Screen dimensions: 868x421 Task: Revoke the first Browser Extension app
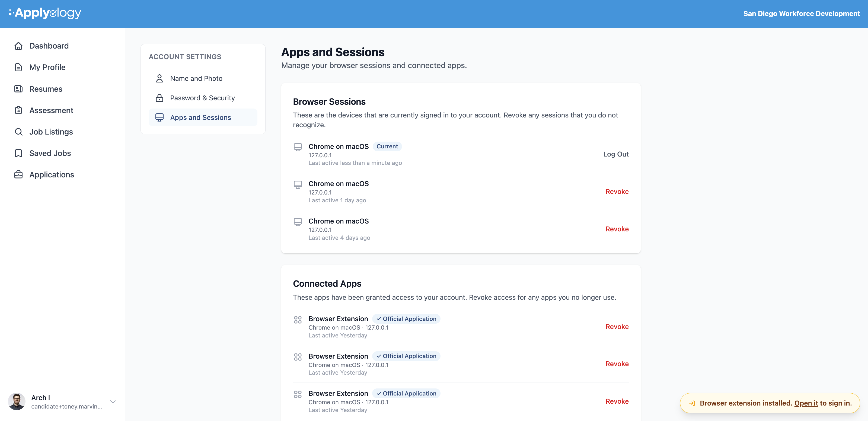617,327
